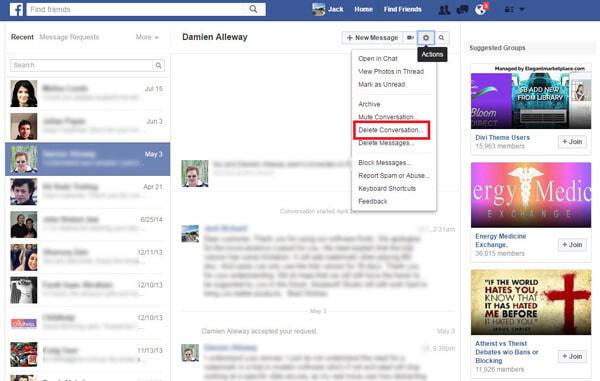Join Atheist vs Theist Debates group
The height and width of the screenshot is (381, 600).
coord(572,357)
